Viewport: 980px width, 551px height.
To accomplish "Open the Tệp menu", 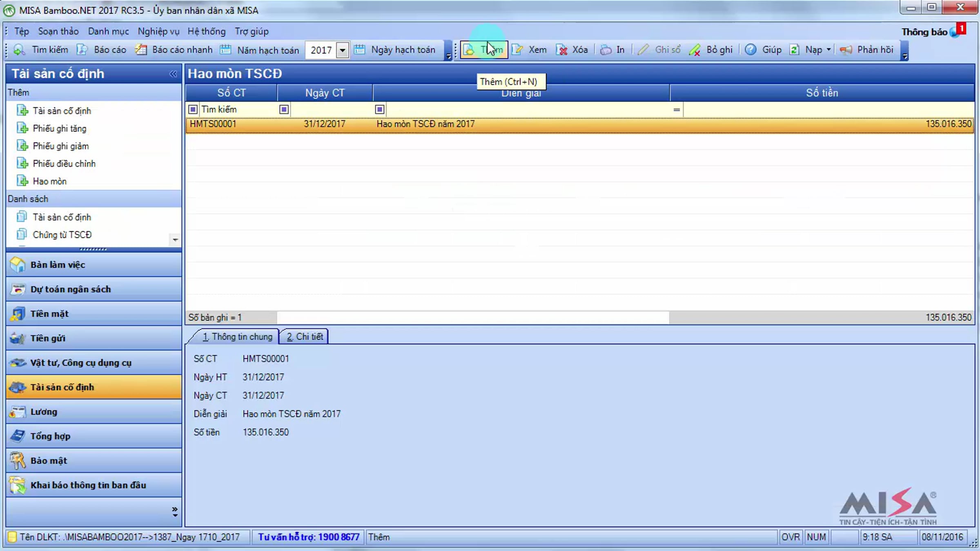I will click(x=22, y=31).
